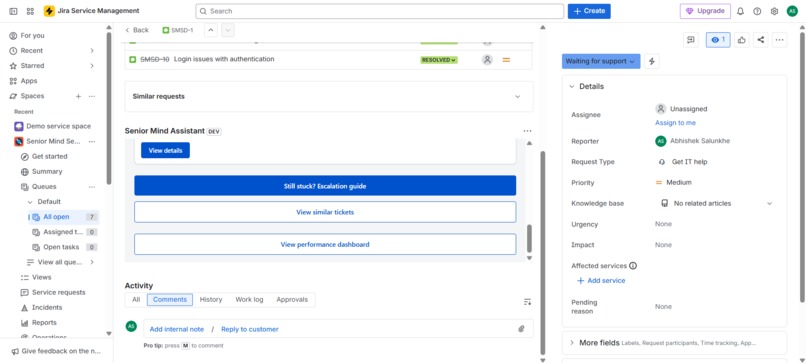The height and width of the screenshot is (363, 806).
Task: Click the View details button
Action: (x=165, y=150)
